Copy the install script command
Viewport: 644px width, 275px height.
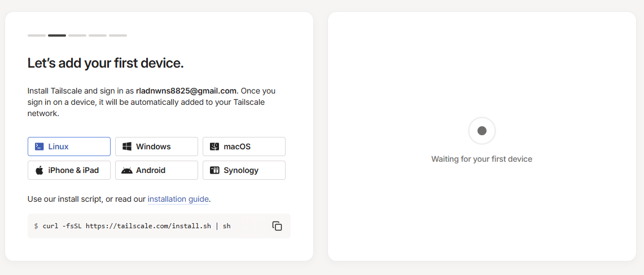(x=277, y=226)
